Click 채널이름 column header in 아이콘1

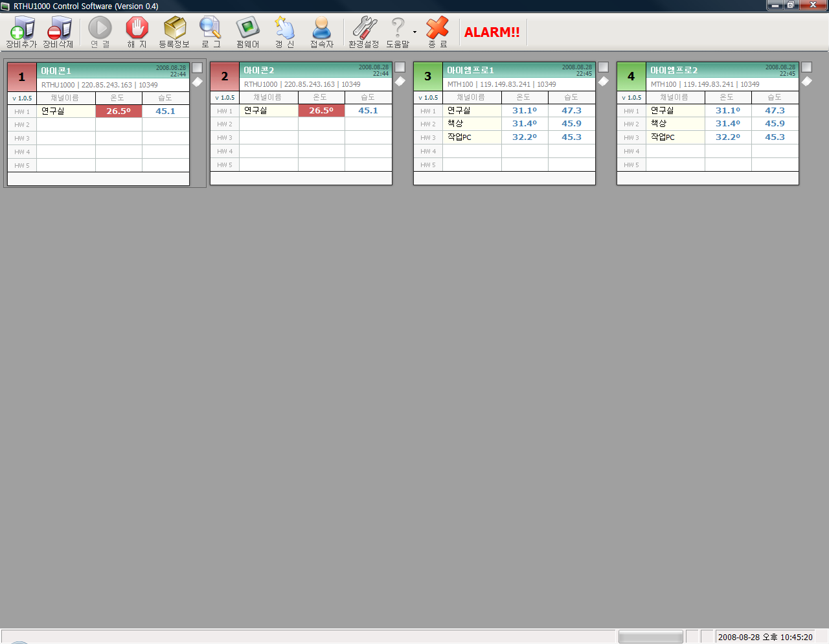65,98
